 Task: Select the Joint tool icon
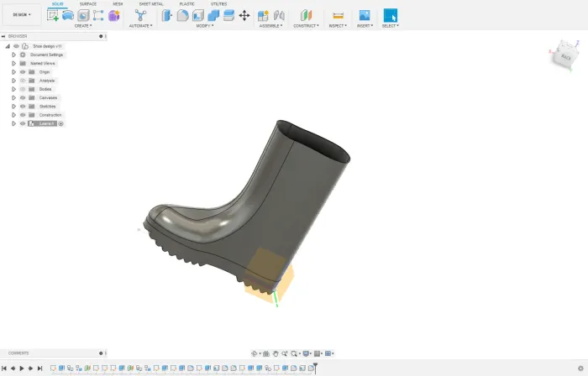[279, 15]
